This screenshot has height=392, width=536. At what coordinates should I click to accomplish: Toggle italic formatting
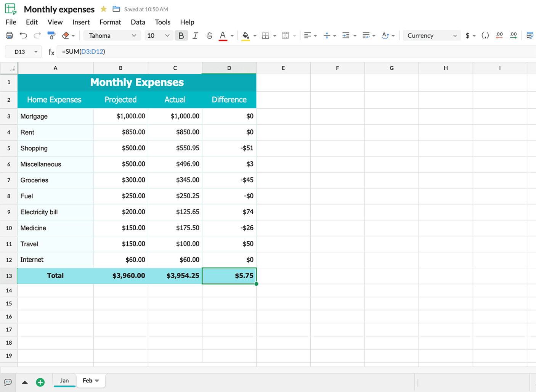(x=195, y=35)
